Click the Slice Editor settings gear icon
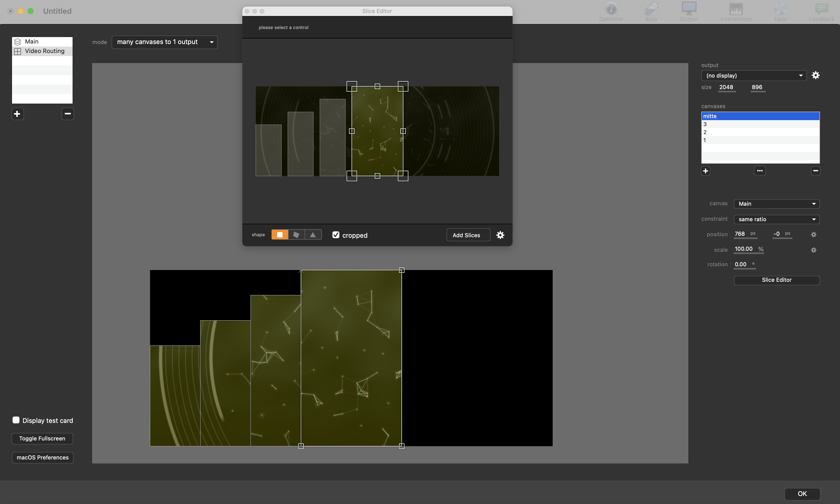 click(x=500, y=234)
